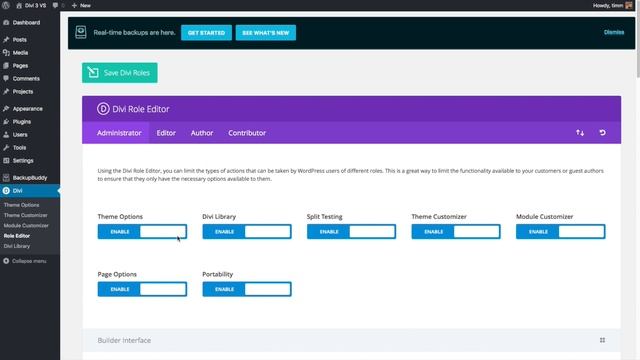This screenshot has height=360, width=640.
Task: Toggle the Page Options enable switch
Action: click(x=142, y=289)
